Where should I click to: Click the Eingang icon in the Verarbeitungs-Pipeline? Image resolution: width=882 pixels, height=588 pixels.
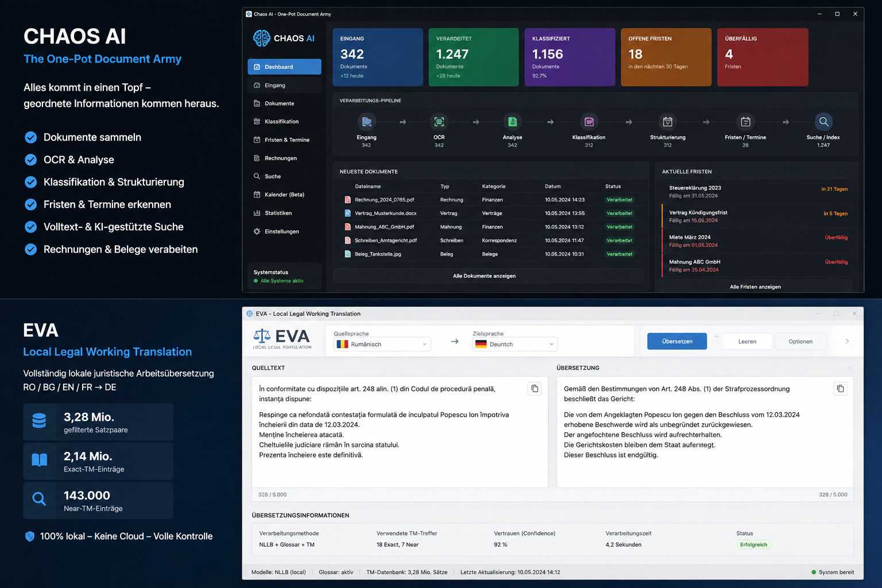pos(366,122)
